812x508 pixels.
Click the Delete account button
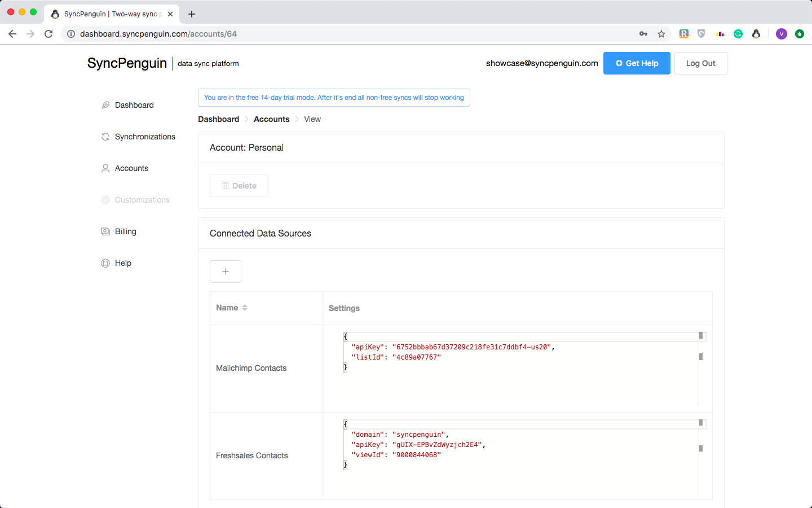pyautogui.click(x=239, y=186)
